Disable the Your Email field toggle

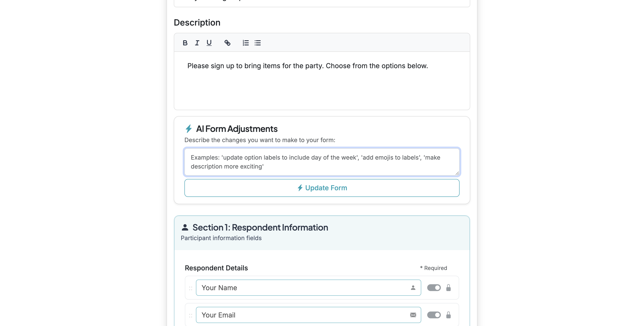434,315
